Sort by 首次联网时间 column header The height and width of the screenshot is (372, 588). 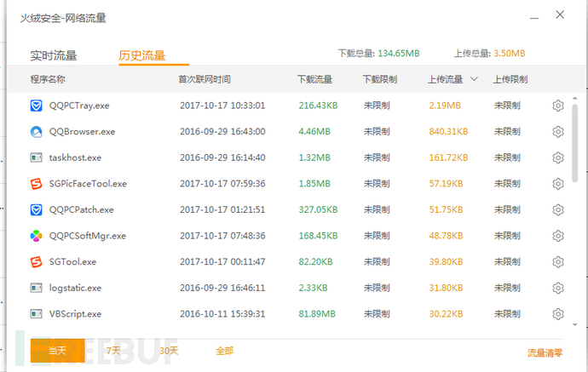tap(205, 79)
